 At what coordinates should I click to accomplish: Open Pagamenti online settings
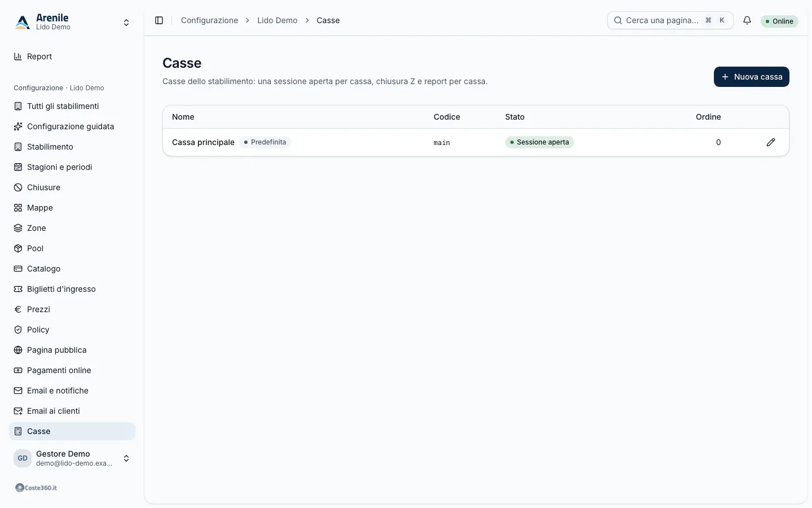click(72, 370)
